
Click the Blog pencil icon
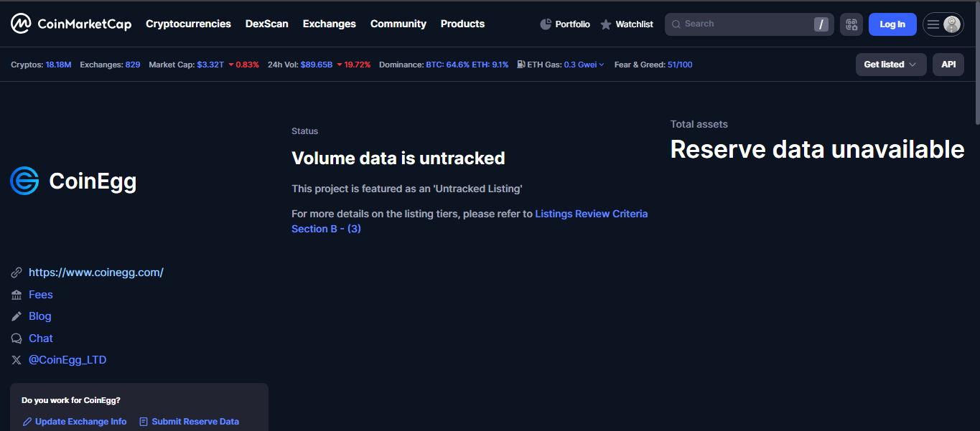click(x=17, y=316)
